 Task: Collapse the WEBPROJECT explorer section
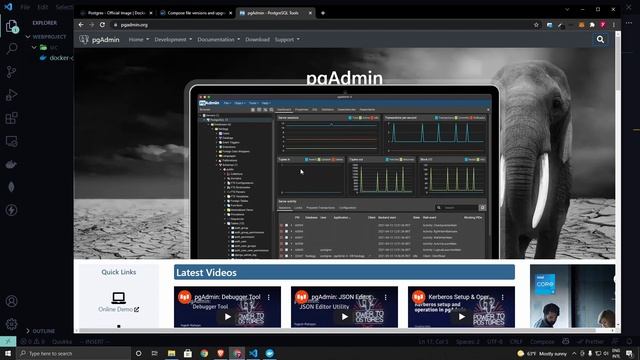46,37
